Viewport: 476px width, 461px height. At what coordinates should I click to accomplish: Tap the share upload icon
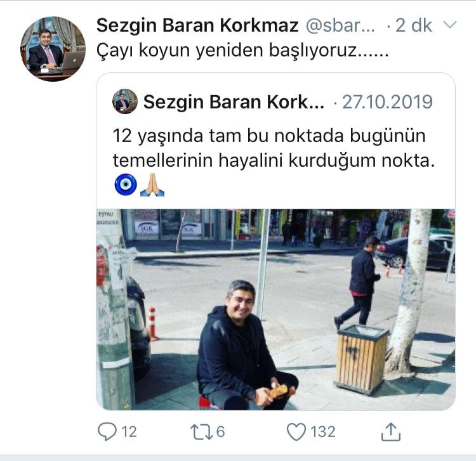point(391,432)
